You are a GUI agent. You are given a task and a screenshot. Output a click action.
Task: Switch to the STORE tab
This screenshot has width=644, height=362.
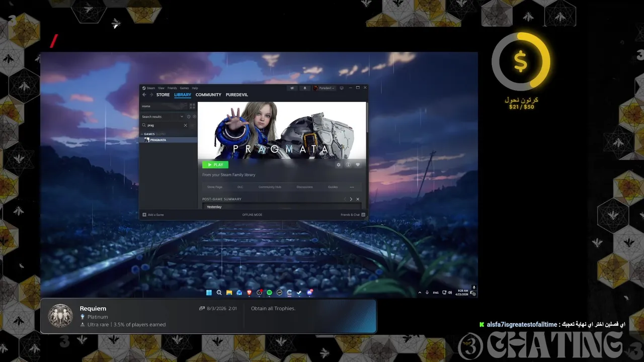163,95
